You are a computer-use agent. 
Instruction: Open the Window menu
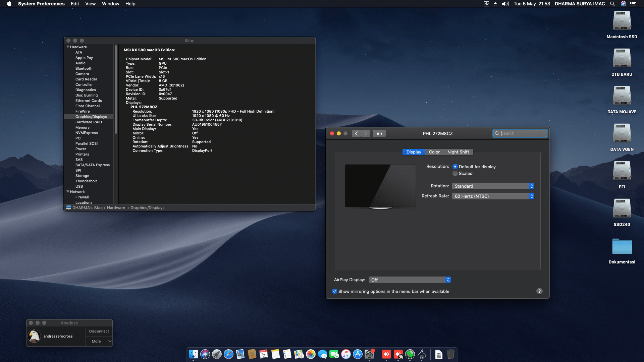coord(110,4)
